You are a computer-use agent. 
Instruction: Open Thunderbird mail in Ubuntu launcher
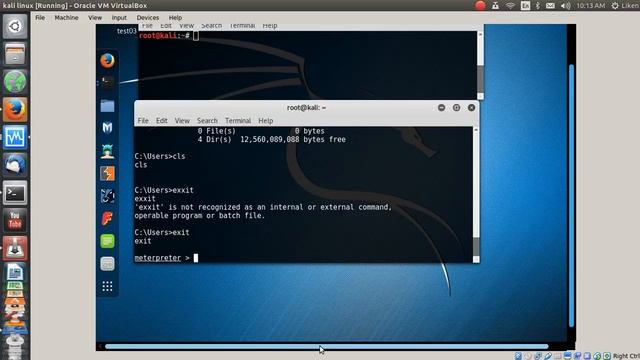[15, 165]
